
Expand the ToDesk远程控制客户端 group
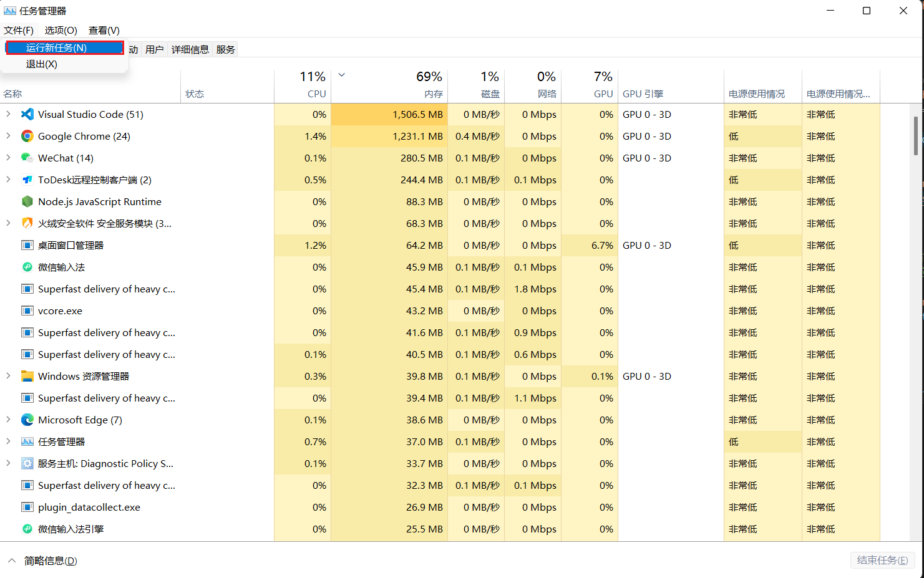coord(8,180)
